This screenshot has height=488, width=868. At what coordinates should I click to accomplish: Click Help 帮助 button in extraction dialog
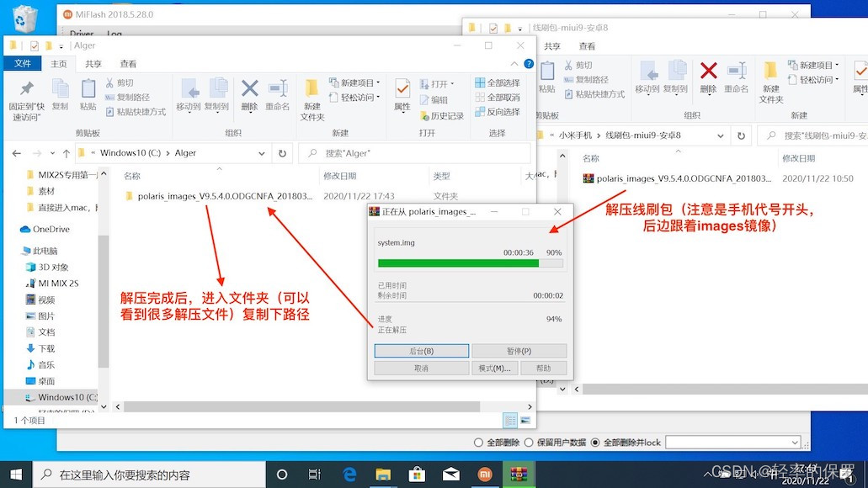tap(544, 368)
